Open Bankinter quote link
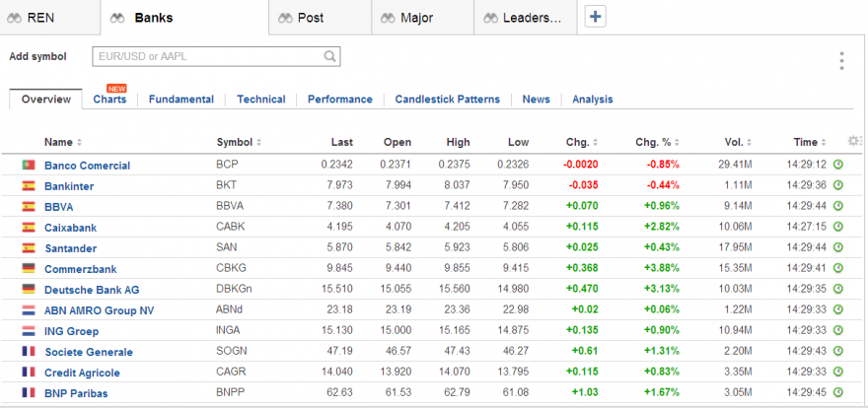Viewport: 868px width, 408px height. pos(69,186)
